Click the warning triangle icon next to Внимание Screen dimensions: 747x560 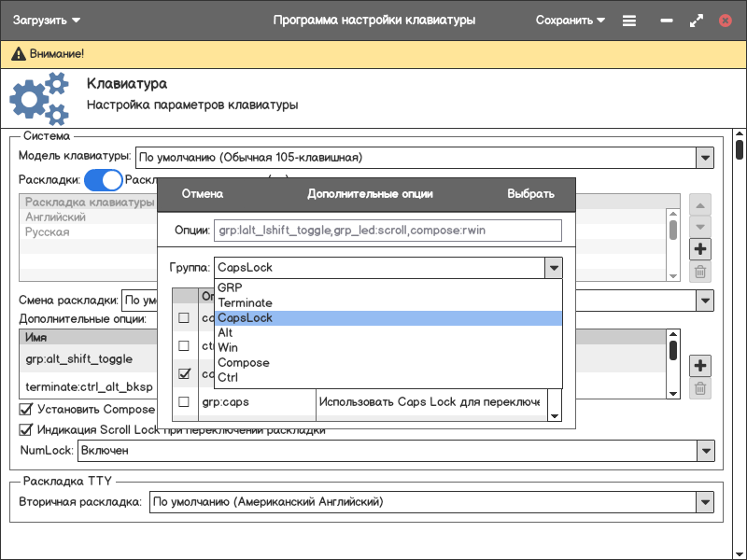click(x=17, y=55)
